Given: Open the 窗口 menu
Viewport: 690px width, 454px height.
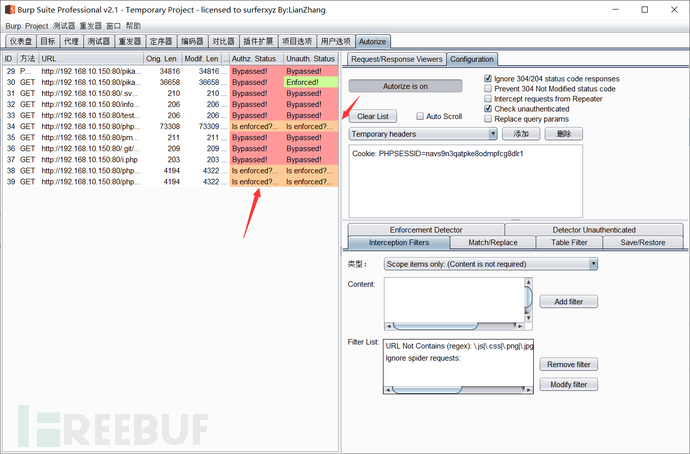Looking at the screenshot, I should [x=113, y=26].
